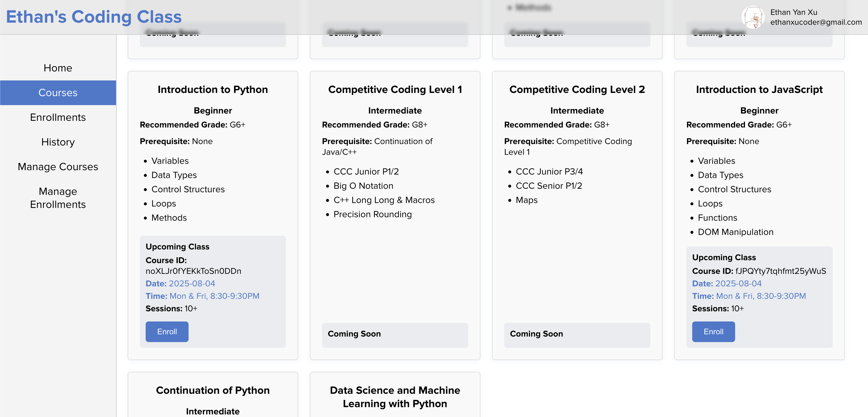Click Prerequisite: Continuation of Java/C++ text

pos(377,146)
